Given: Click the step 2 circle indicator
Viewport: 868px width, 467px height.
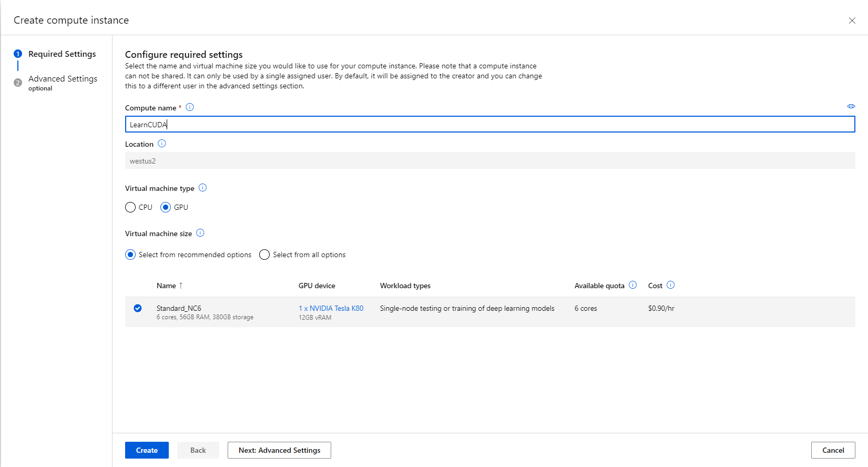Looking at the screenshot, I should tap(18, 83).
